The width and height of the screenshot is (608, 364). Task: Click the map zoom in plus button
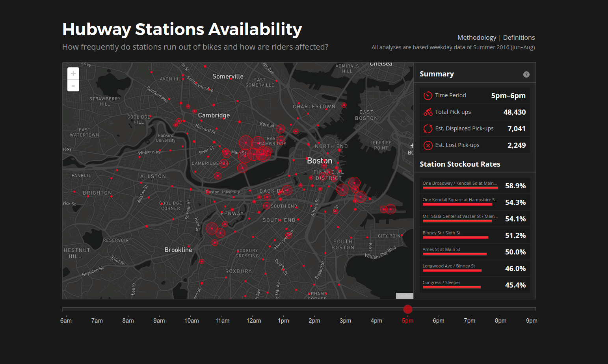[x=73, y=74]
